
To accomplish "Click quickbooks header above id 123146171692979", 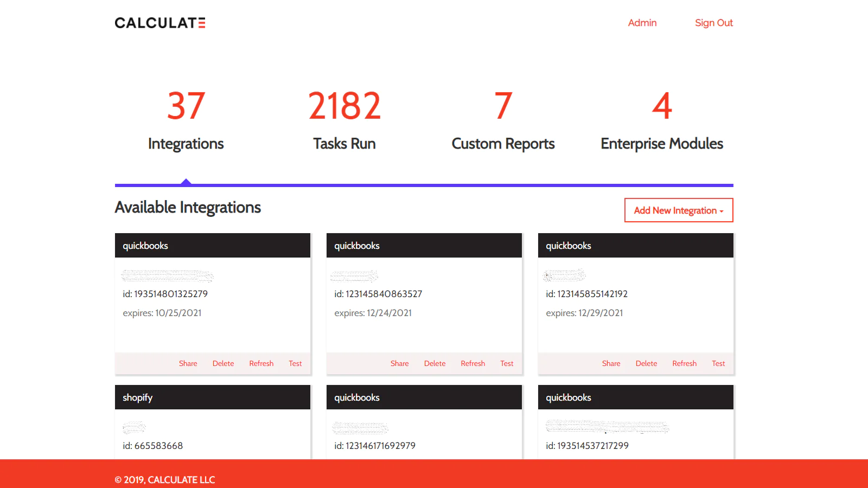I will click(x=424, y=397).
